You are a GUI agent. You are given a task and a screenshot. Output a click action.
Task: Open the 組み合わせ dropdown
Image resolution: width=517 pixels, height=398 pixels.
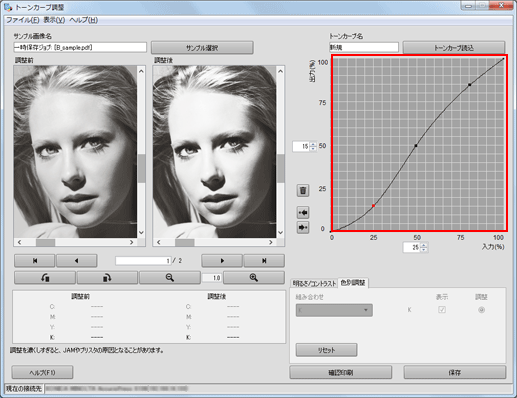(x=334, y=310)
